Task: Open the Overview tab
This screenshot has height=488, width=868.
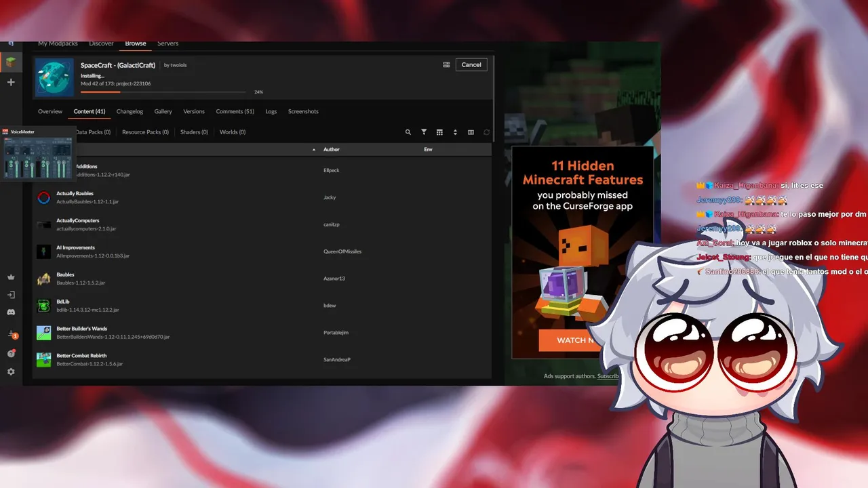Action: 50,111
